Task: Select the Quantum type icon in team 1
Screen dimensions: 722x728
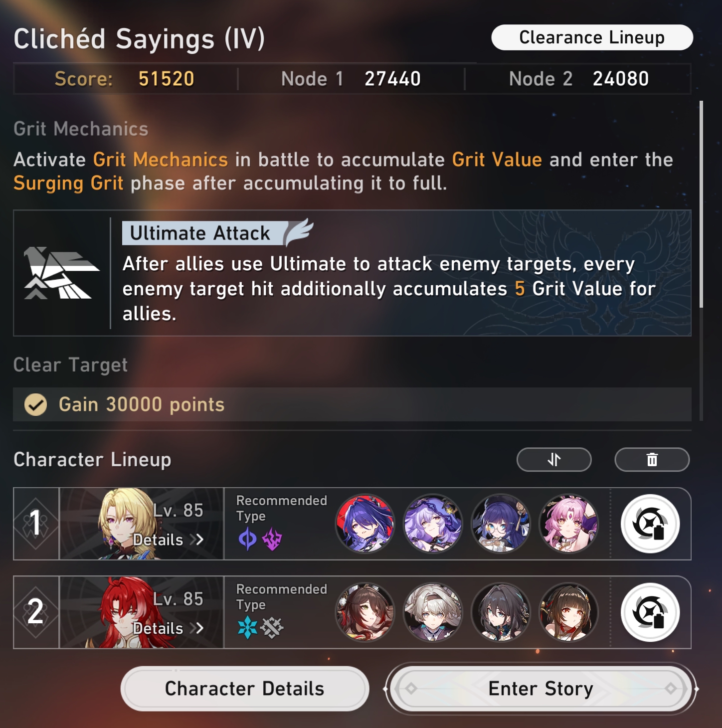Action: coord(247,539)
